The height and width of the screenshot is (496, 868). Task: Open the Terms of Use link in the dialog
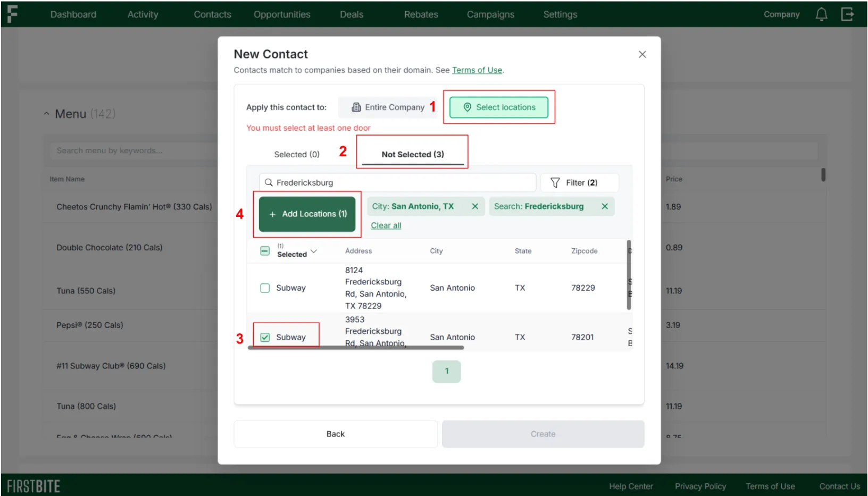(477, 70)
